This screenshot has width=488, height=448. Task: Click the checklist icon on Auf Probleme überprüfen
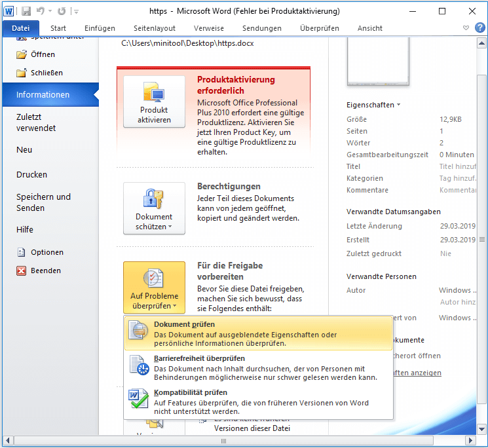point(153,278)
